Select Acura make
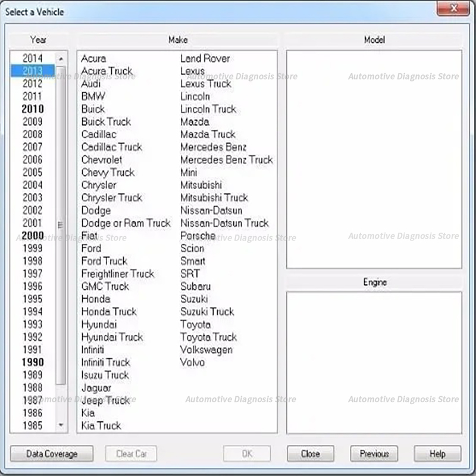Screen dimensions: 476x476 tap(93, 58)
